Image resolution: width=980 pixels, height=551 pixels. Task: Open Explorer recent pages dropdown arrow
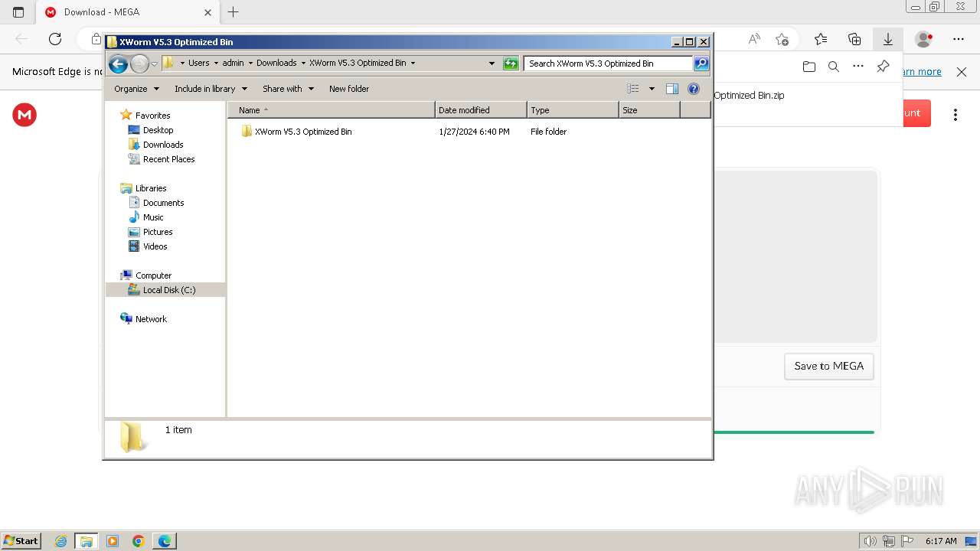tap(154, 64)
